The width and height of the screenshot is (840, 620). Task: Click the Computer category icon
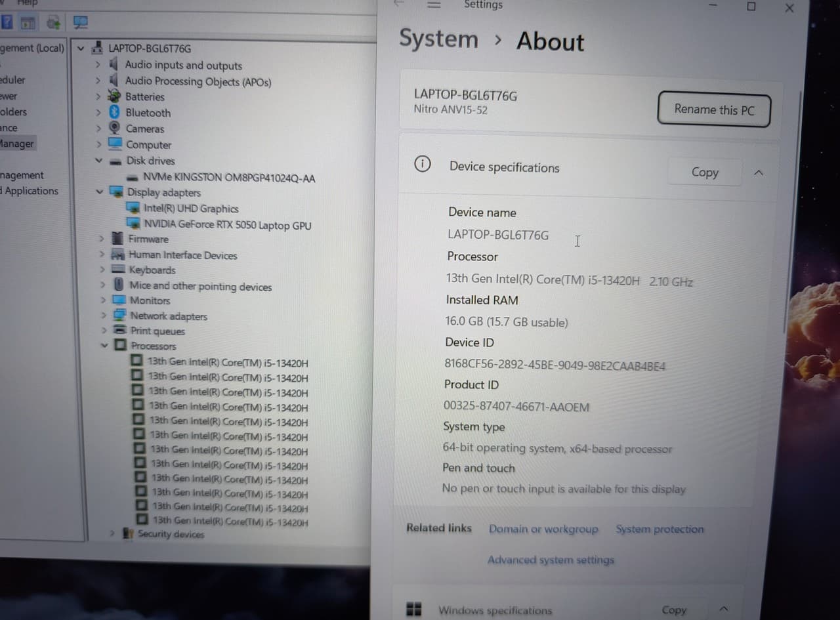pyautogui.click(x=115, y=144)
